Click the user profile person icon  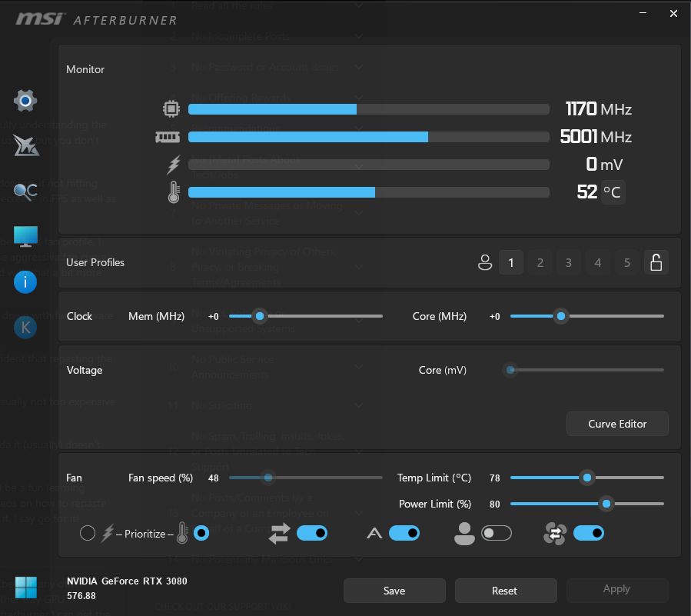coord(485,262)
